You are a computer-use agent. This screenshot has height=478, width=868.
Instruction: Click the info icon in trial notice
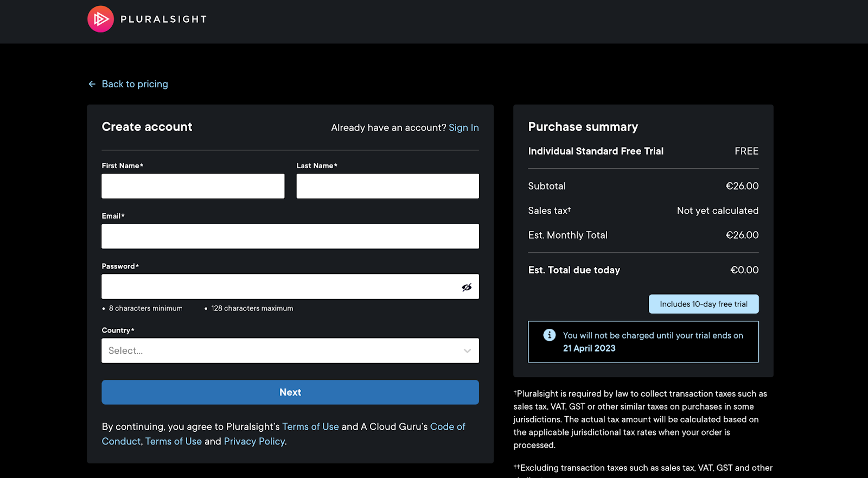[550, 335]
